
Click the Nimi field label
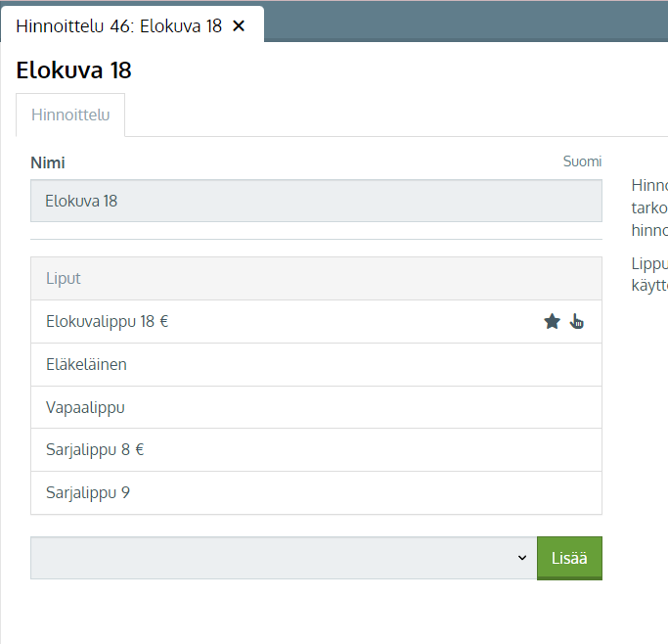[x=48, y=162]
